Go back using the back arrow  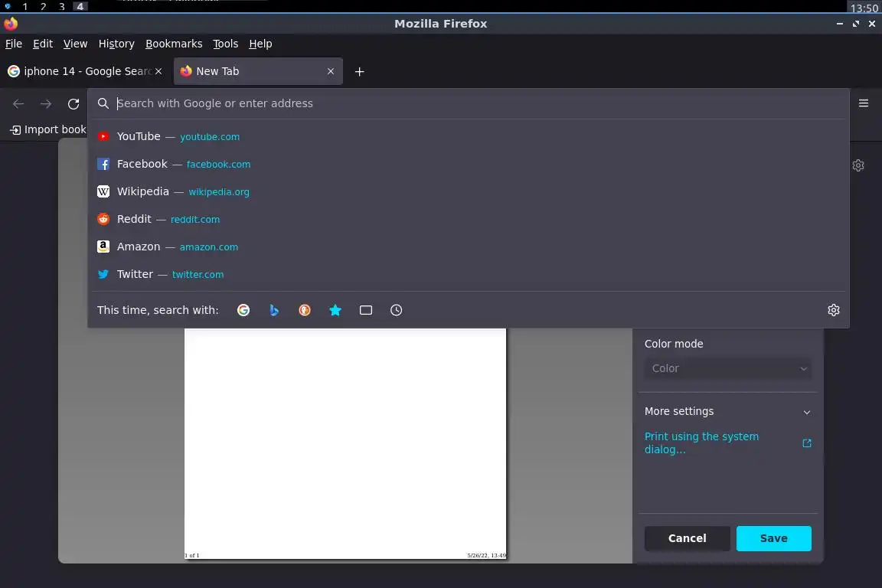coord(18,103)
